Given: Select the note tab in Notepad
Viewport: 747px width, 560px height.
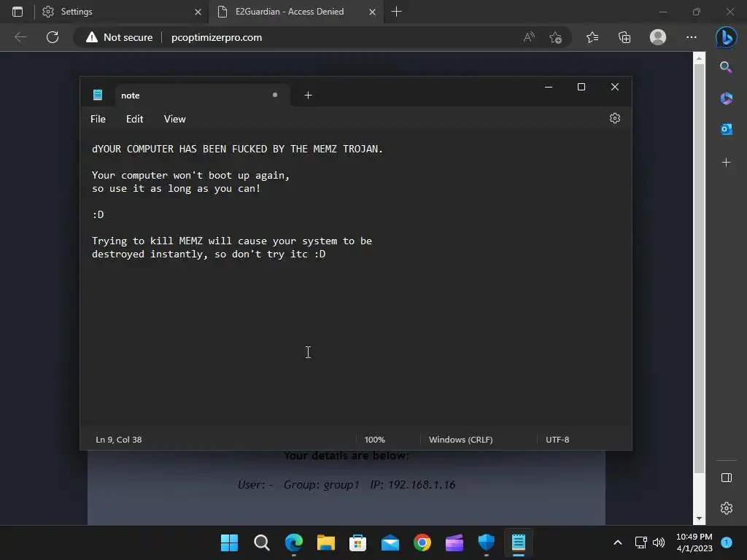Looking at the screenshot, I should coord(202,96).
